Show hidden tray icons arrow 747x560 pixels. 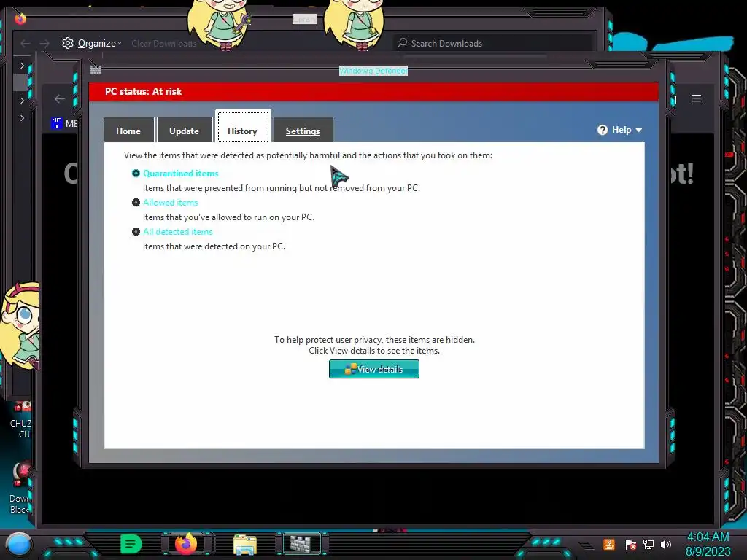coord(586,545)
